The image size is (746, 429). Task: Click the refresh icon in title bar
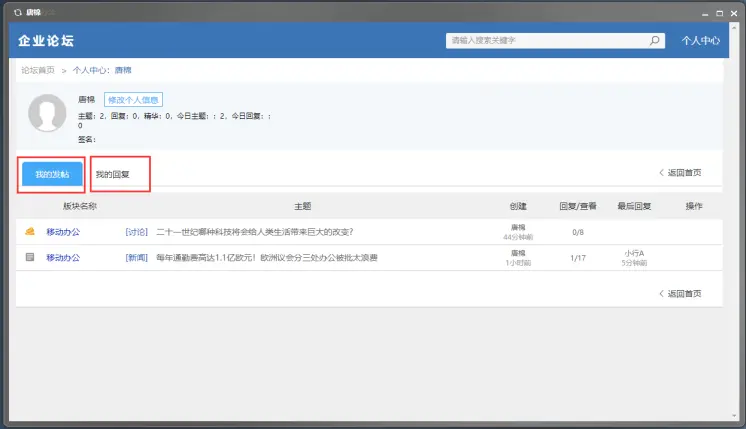(x=18, y=13)
